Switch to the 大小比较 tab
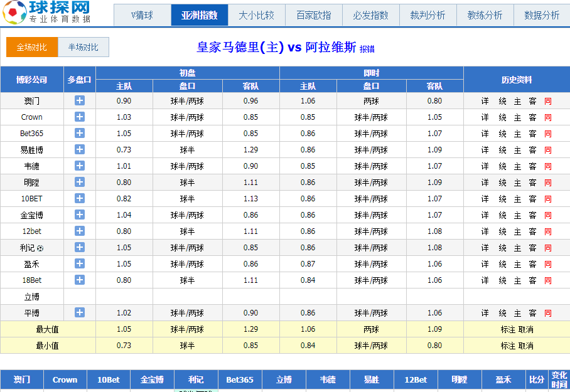Viewport: 570px width, 392px height. [x=256, y=15]
